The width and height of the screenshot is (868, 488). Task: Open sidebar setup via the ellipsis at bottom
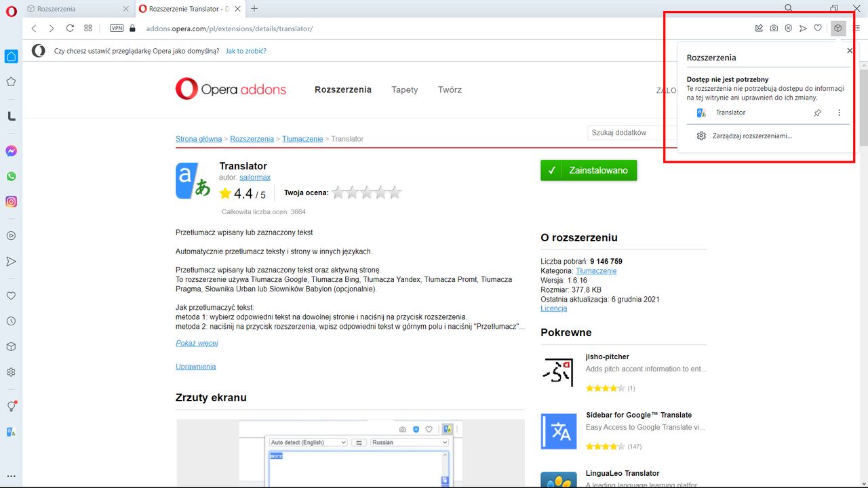tap(10, 476)
